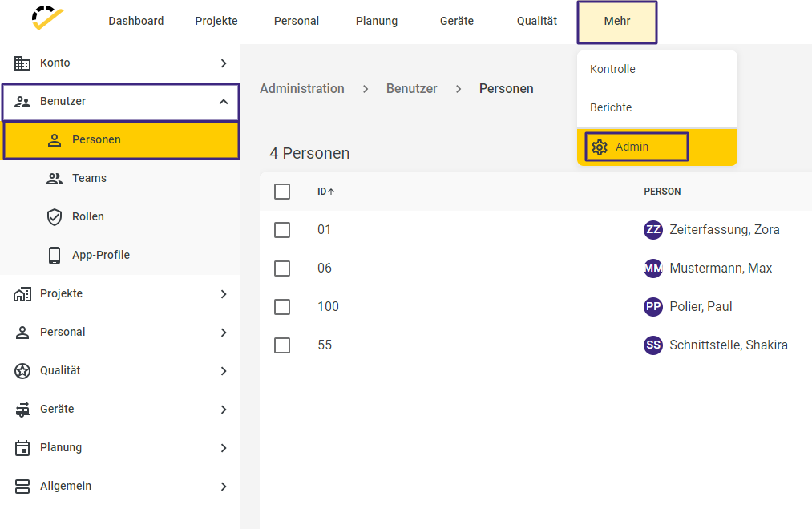The image size is (812, 529).
Task: Expand the Personal sidebar chevron
Action: [224, 333]
